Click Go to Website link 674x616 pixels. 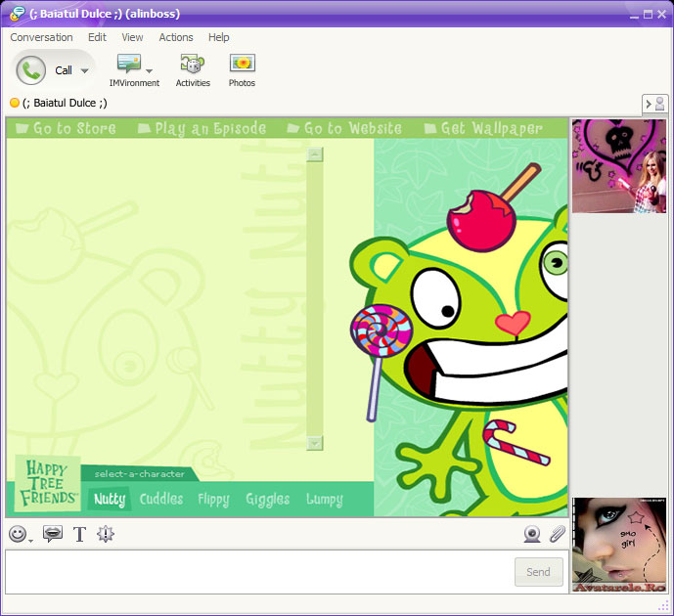tap(344, 128)
